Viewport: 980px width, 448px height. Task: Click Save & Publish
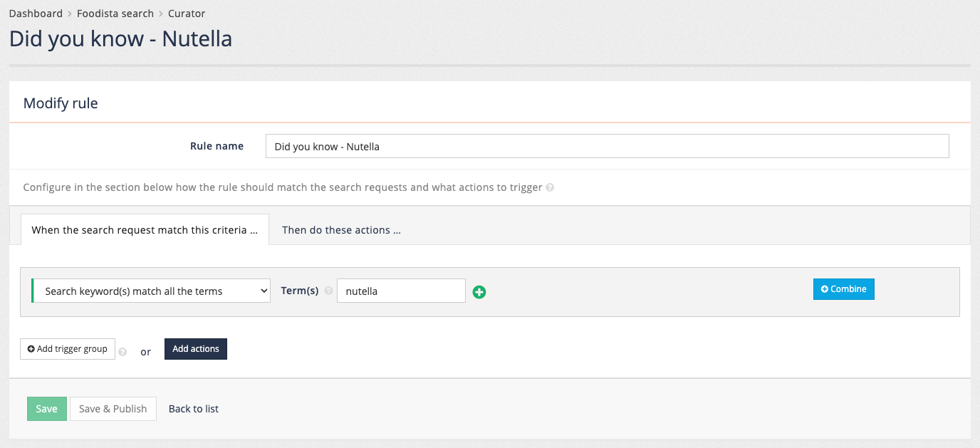coord(113,408)
